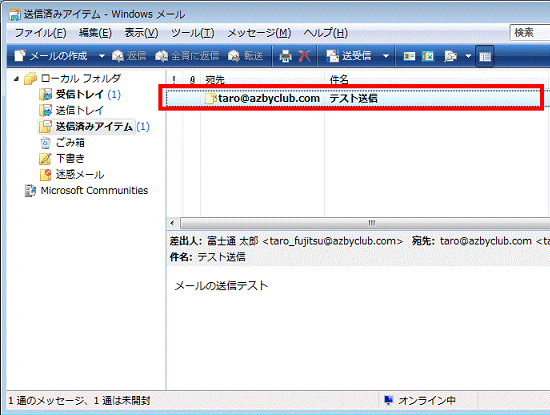
Task: Click the message body メールの送信テスト
Action: click(x=221, y=286)
